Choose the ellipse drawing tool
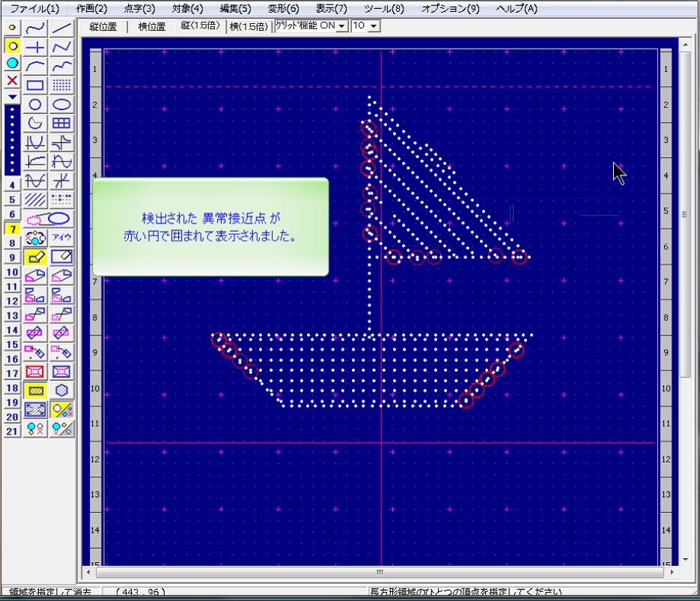The height and width of the screenshot is (601, 700). [62, 105]
